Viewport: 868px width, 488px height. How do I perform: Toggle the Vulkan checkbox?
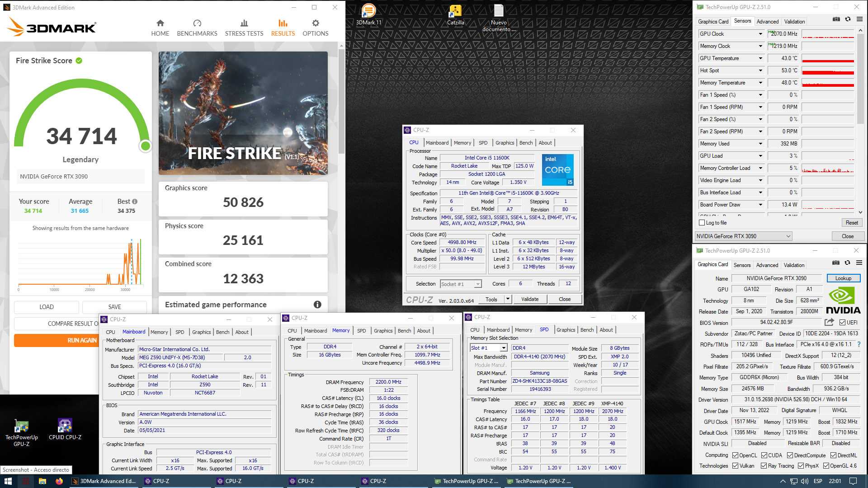click(x=735, y=465)
